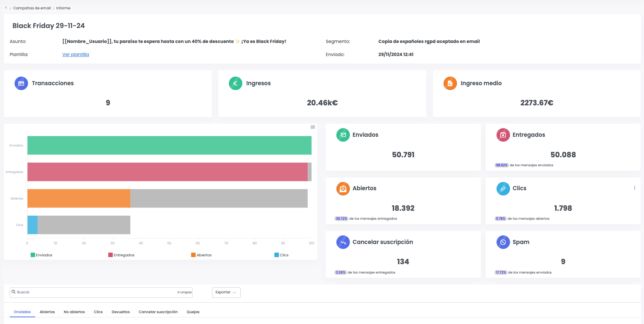This screenshot has height=324, width=644.
Task: Select the Devueltos tab
Action: (x=121, y=312)
